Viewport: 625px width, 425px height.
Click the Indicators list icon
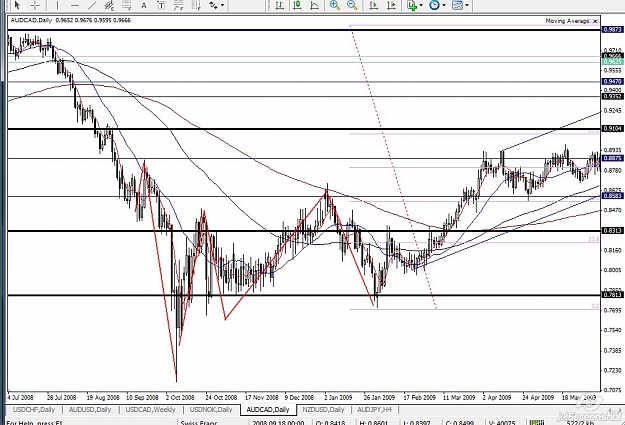(412, 5)
